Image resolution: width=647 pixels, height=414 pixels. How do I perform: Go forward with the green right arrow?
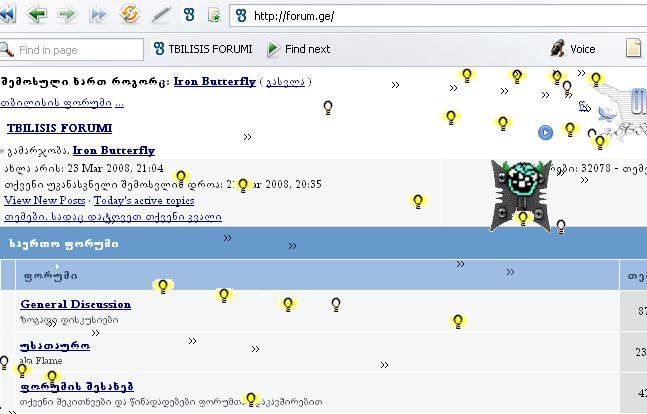click(x=67, y=14)
